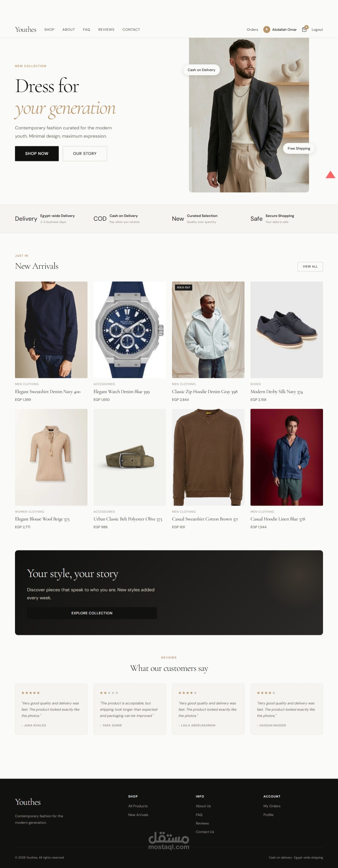The image size is (338, 868).
Task: Click VIEW ALL new arrivals
Action: [310, 267]
